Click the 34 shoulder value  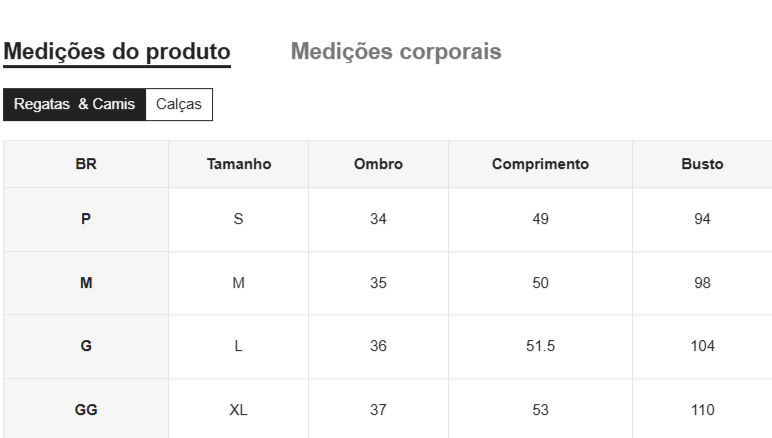(378, 219)
